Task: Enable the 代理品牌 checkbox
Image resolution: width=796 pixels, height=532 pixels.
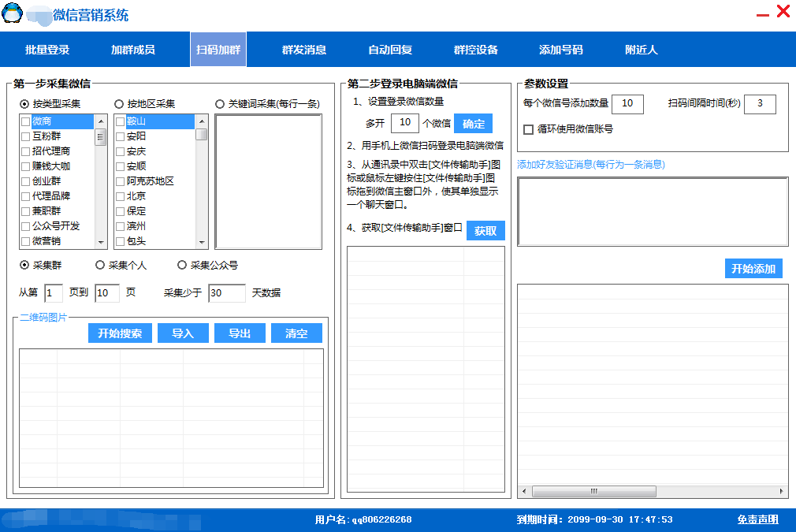Action: click(x=26, y=196)
